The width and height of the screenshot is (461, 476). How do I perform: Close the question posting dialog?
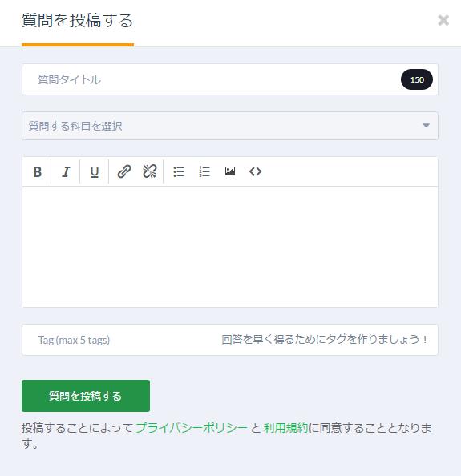(443, 20)
